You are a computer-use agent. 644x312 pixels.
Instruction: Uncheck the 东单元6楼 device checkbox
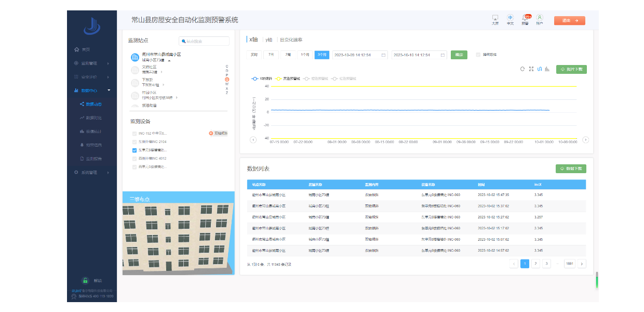click(135, 150)
